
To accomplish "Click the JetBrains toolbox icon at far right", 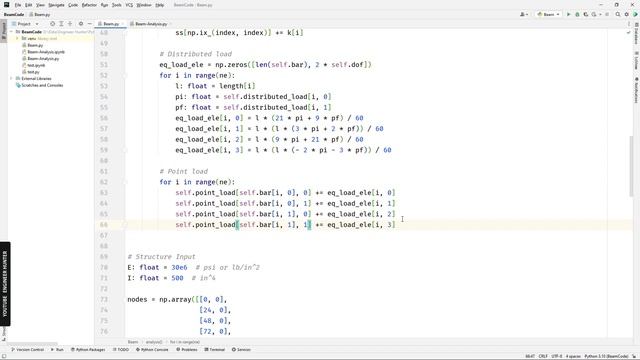I will [635, 14].
